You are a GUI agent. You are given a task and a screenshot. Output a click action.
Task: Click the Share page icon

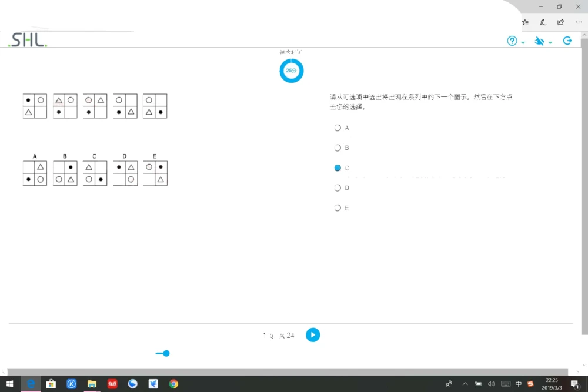pos(560,22)
